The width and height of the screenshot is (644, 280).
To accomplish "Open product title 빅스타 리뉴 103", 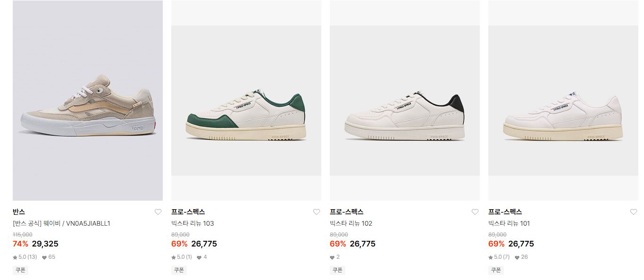I will tap(192, 223).
